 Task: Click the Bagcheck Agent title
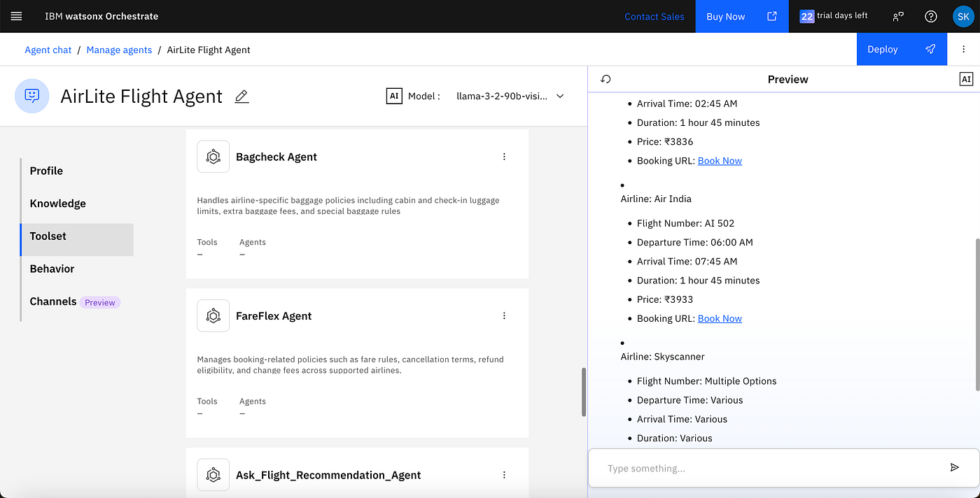[x=276, y=157]
